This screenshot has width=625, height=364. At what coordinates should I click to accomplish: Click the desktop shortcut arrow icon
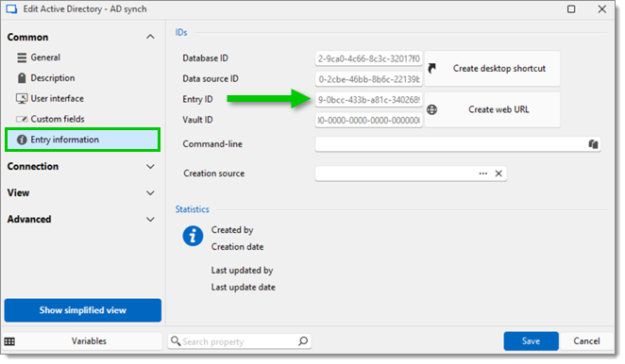pyautogui.click(x=432, y=69)
